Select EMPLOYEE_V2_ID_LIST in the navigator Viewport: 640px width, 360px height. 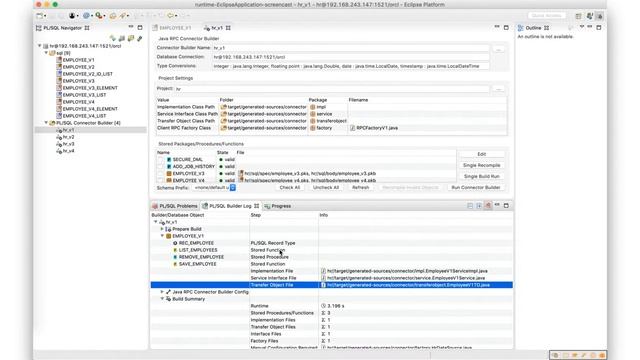coord(87,74)
